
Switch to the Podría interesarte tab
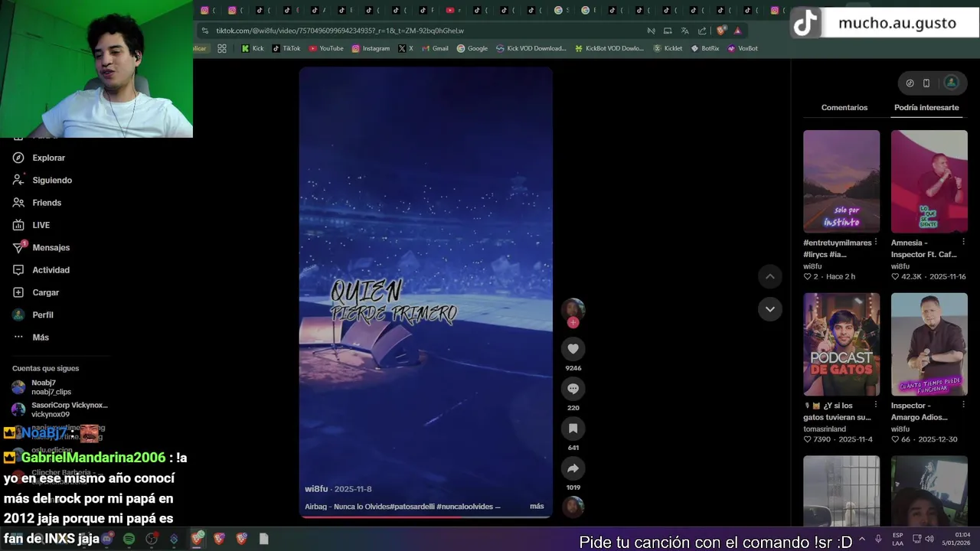[x=926, y=108]
